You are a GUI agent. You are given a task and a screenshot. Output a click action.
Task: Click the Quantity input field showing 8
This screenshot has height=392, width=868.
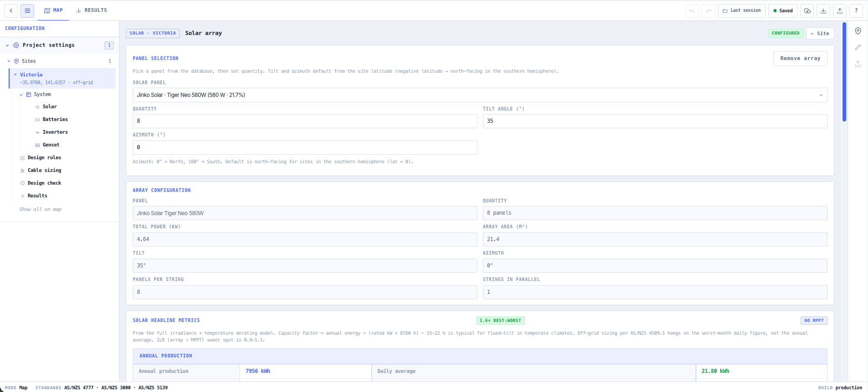305,121
